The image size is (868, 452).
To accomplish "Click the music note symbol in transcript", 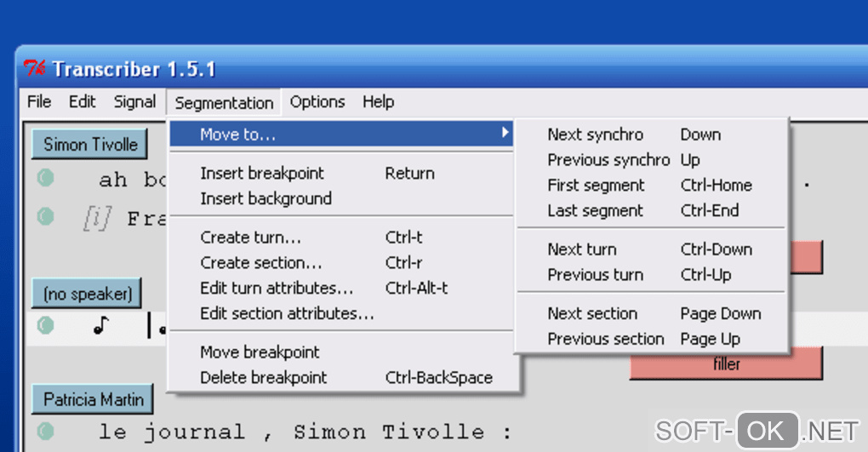I will pos(101,325).
